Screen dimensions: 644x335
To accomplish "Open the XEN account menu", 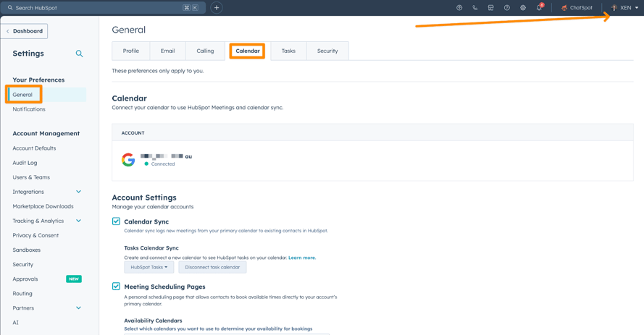I will pos(624,8).
